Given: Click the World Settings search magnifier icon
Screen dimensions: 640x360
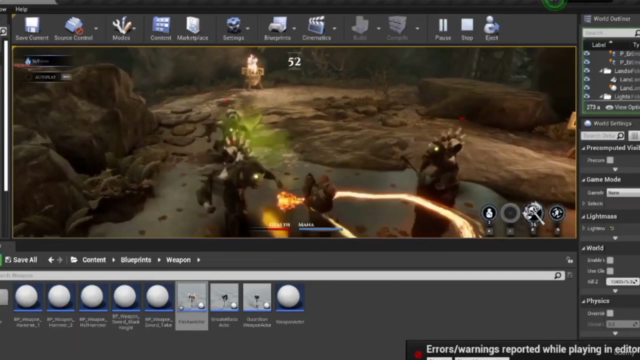Looking at the screenshot, I should (x=620, y=136).
